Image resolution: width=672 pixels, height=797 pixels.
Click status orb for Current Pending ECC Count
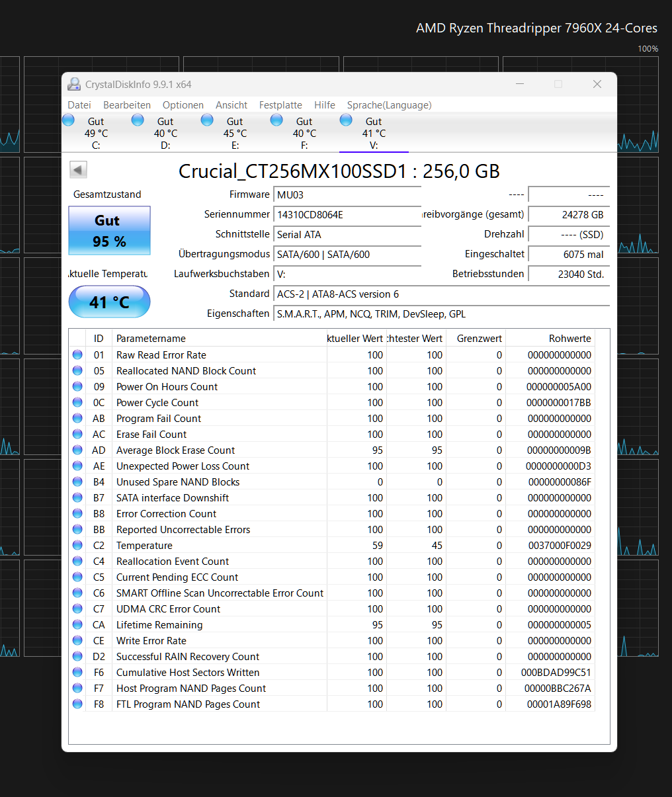point(77,577)
